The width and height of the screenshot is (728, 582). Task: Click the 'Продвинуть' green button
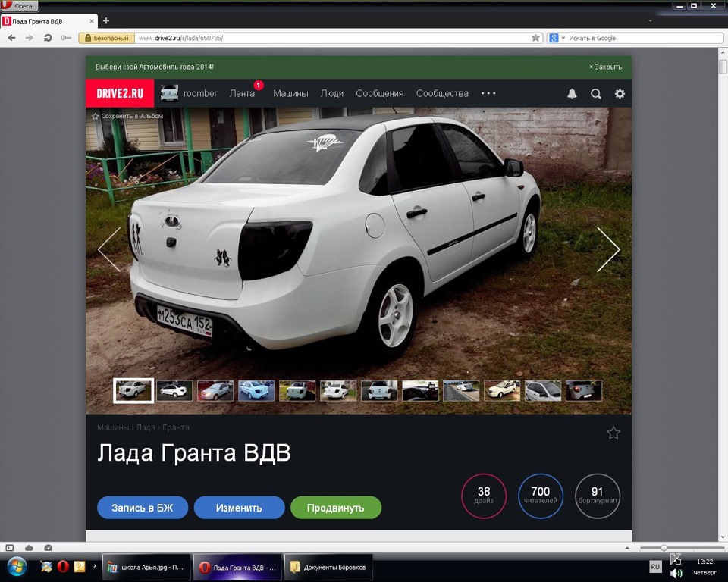pos(336,507)
